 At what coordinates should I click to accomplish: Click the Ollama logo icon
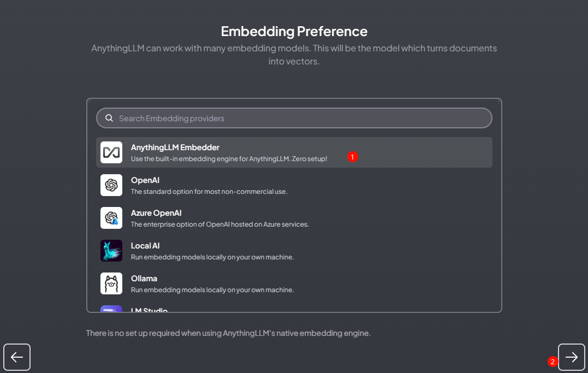tap(111, 283)
